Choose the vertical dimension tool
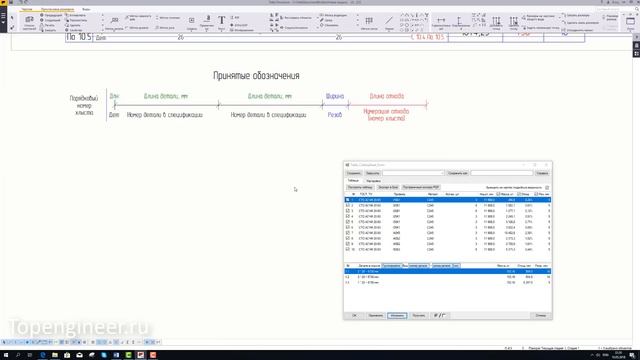The width and height of the screenshot is (640, 360). pos(460,20)
